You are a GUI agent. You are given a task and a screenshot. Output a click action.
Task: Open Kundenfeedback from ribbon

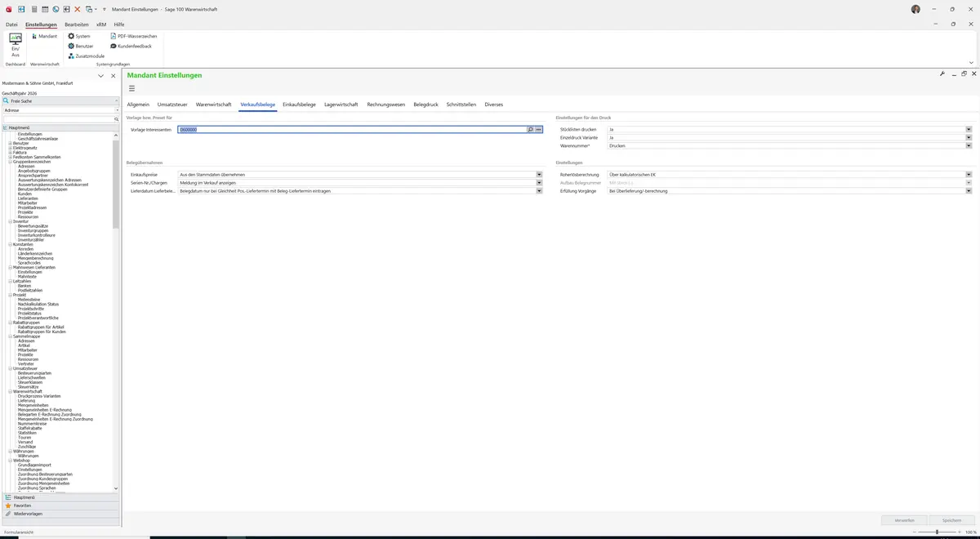click(x=131, y=46)
